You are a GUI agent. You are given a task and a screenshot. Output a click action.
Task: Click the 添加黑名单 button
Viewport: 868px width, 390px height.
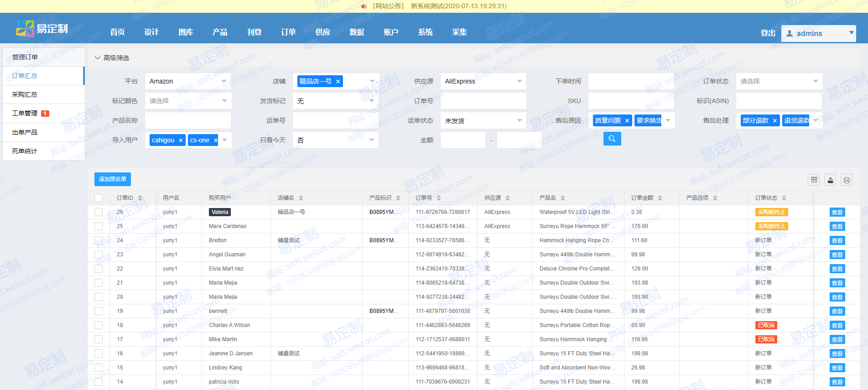(x=113, y=179)
